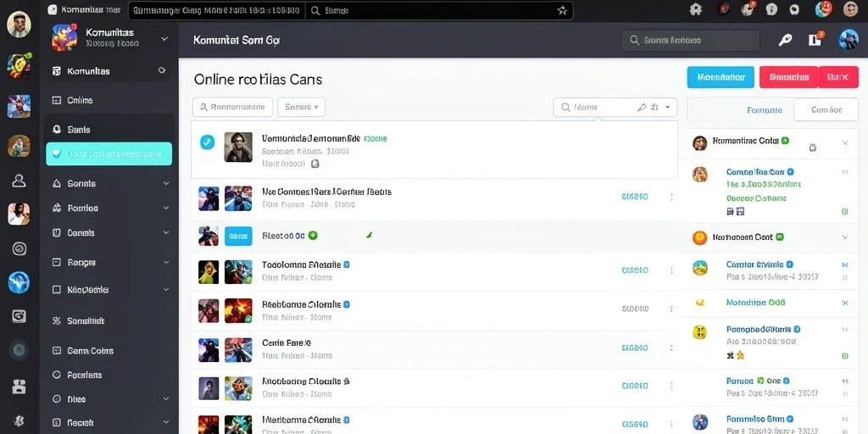Toggle the green switch under the Poonqned entry
The height and width of the screenshot is (434, 868).
coord(845,355)
